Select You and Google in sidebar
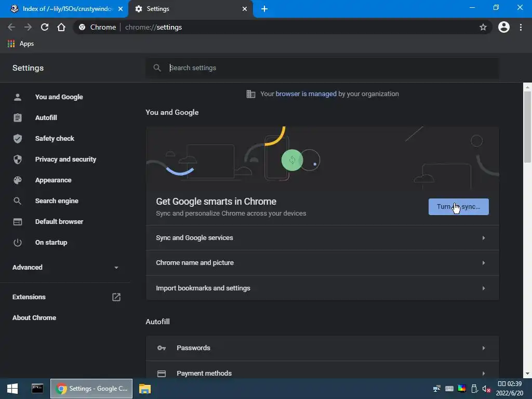This screenshot has height=399, width=532. coord(59,97)
